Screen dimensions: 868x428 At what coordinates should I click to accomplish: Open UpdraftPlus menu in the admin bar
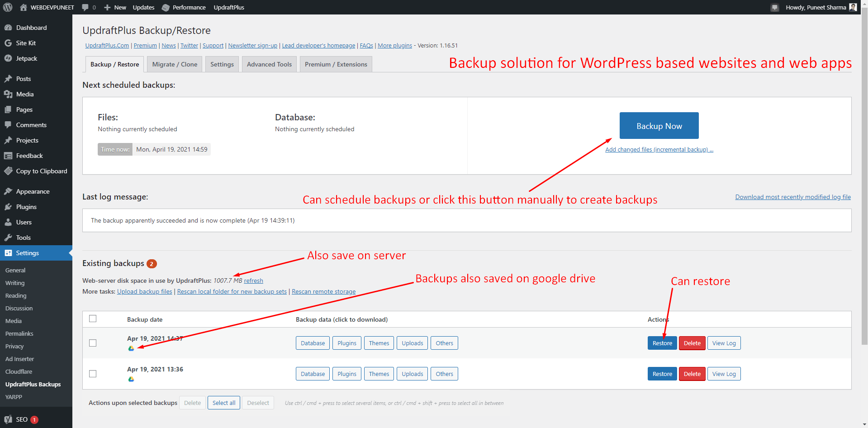(229, 7)
